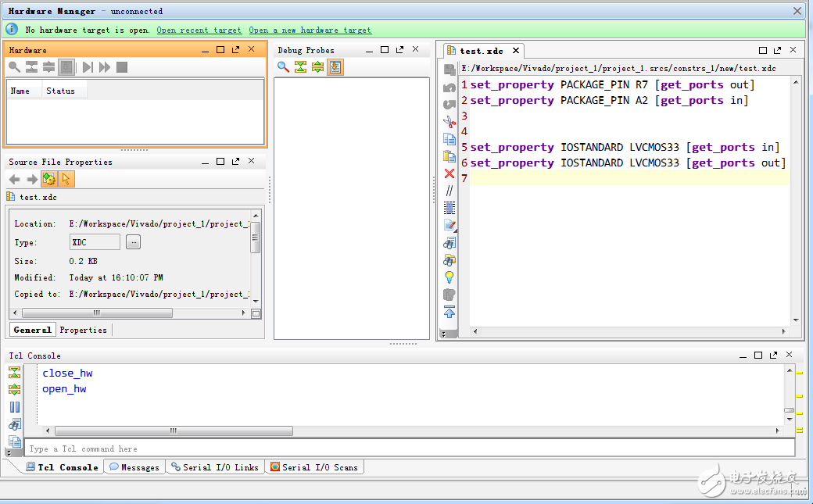The height and width of the screenshot is (504, 813).
Task: Click the cut scissors icon in editor
Action: point(449,121)
